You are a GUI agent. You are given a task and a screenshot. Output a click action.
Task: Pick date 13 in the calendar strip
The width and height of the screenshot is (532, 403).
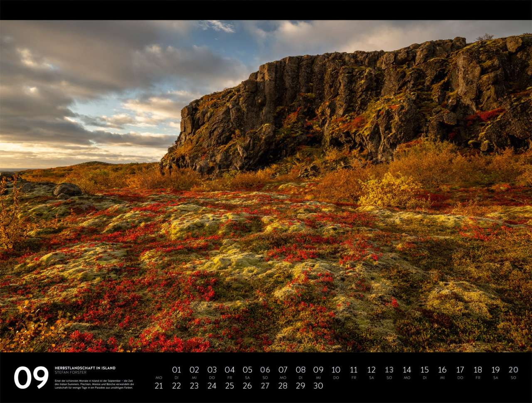(389, 370)
